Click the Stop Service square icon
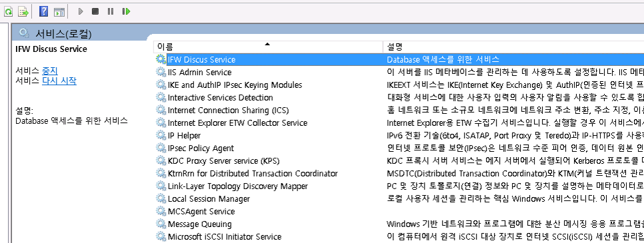The height and width of the screenshot is (243, 644). (x=95, y=11)
